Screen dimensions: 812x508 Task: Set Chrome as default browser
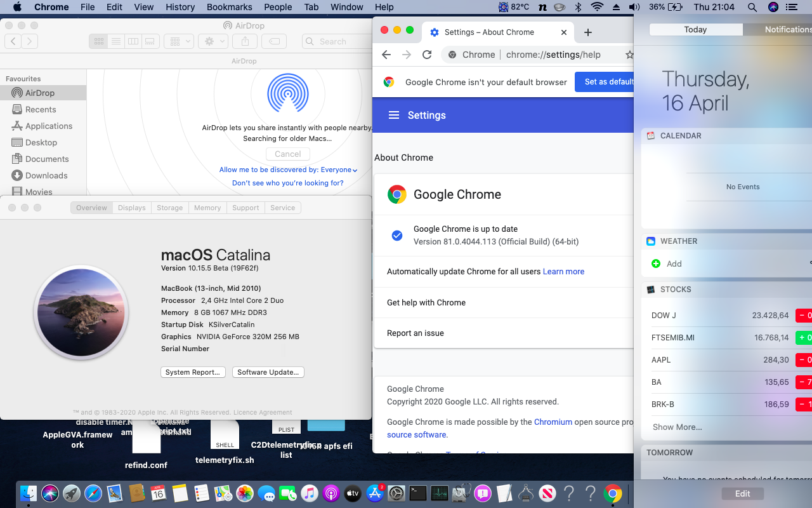[x=605, y=82]
